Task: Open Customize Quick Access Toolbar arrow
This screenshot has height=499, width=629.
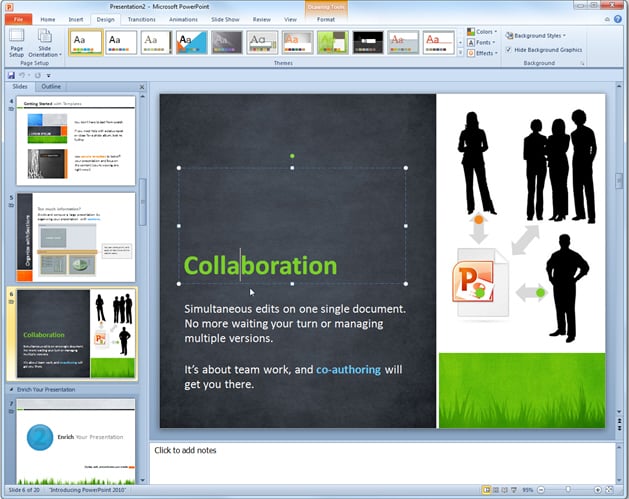Action: point(49,75)
